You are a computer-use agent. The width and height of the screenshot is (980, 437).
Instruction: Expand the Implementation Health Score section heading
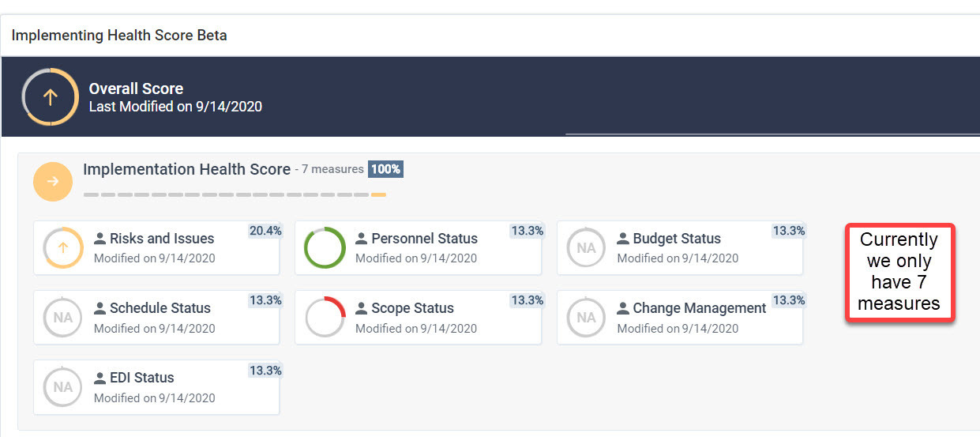pos(186,169)
